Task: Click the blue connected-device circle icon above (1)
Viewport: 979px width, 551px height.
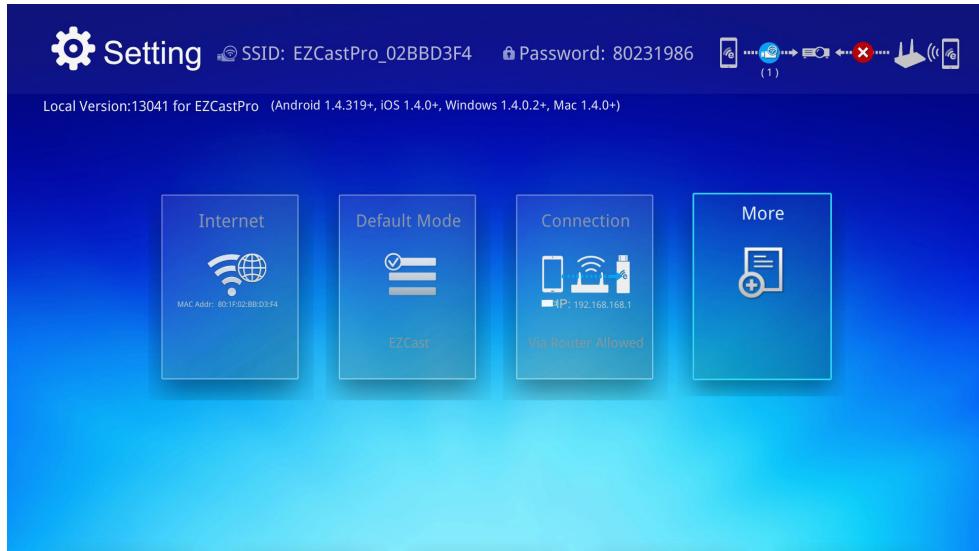Action: [769, 52]
